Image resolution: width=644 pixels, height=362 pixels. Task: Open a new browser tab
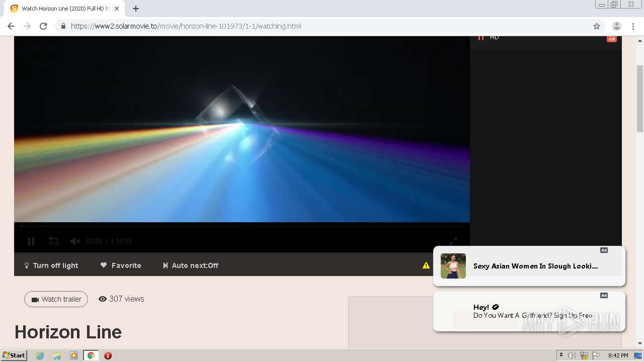click(136, 9)
